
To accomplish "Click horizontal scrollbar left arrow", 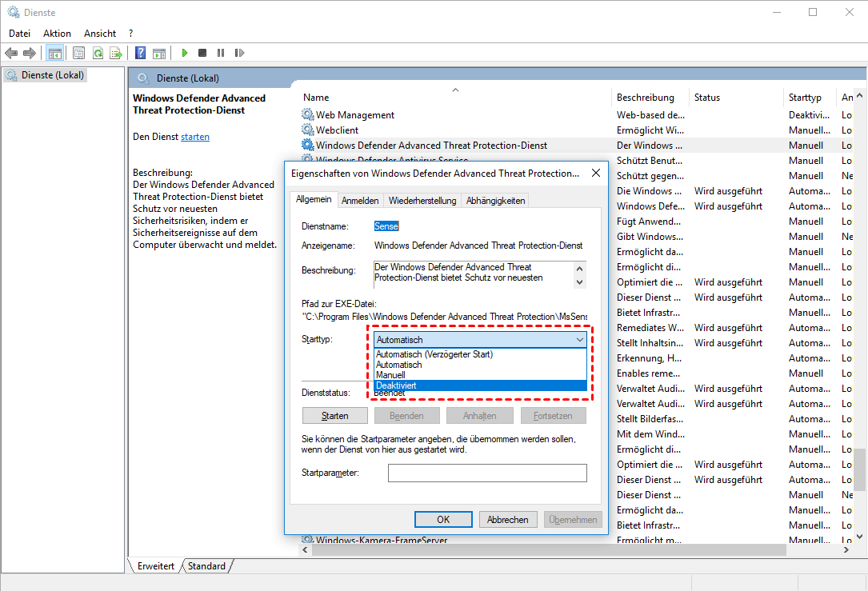I will (x=305, y=550).
